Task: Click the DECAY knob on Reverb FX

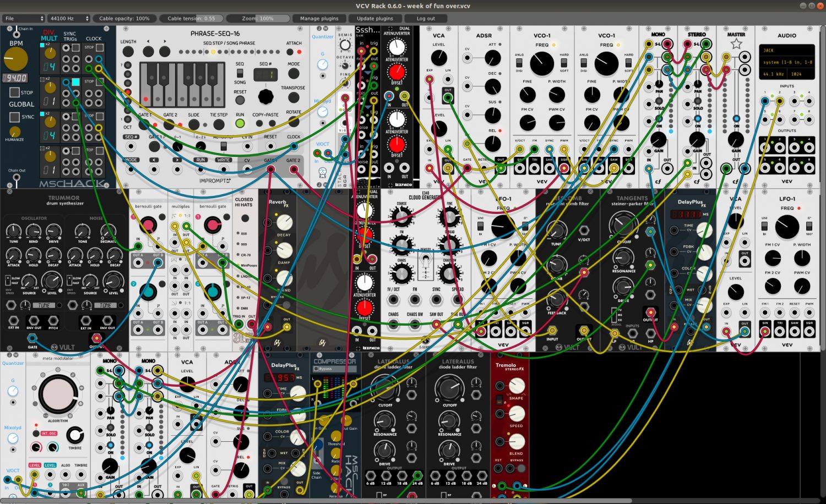Action: (x=284, y=222)
